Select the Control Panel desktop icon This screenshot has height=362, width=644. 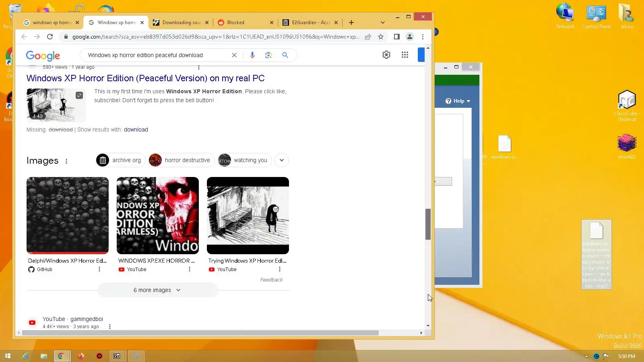[597, 16]
